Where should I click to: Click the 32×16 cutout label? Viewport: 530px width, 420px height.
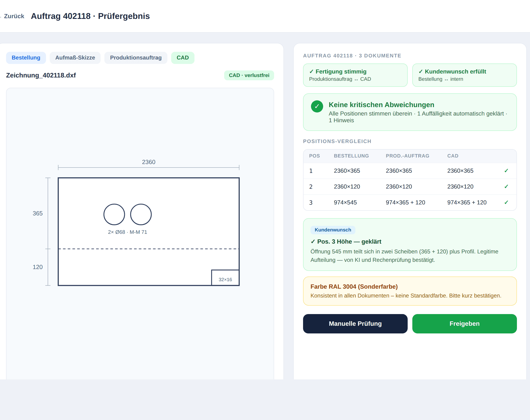click(225, 280)
